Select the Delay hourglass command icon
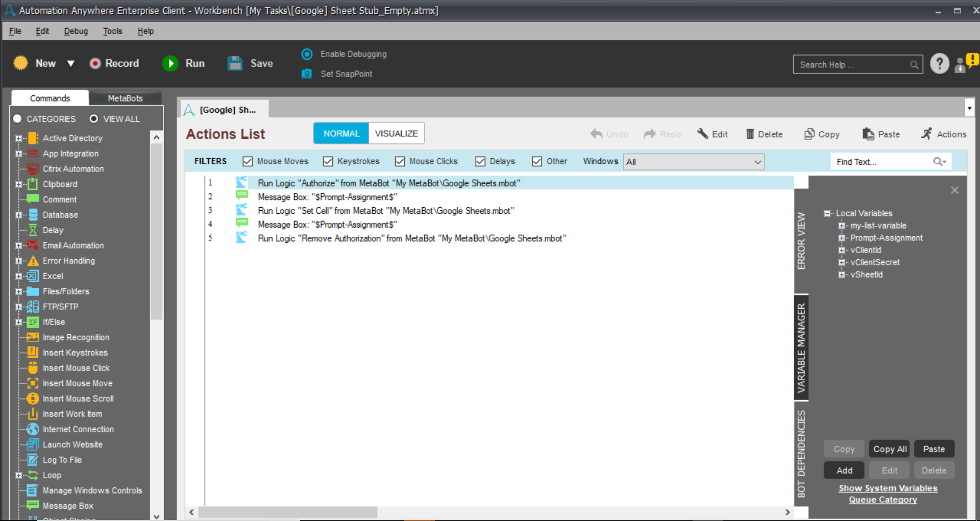Image resolution: width=980 pixels, height=521 pixels. (33, 230)
